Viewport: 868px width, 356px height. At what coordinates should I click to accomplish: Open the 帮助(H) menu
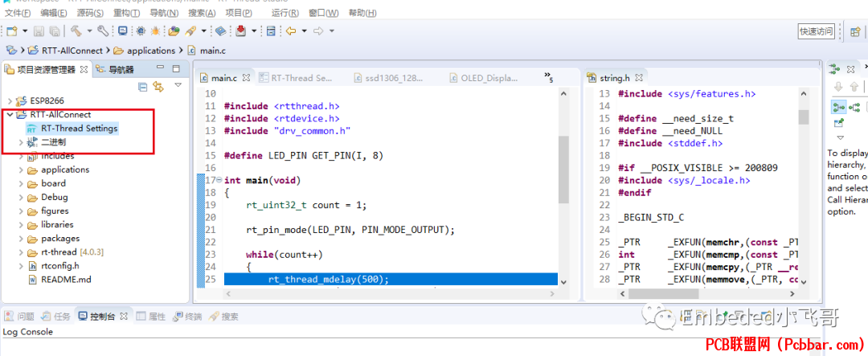tap(363, 13)
